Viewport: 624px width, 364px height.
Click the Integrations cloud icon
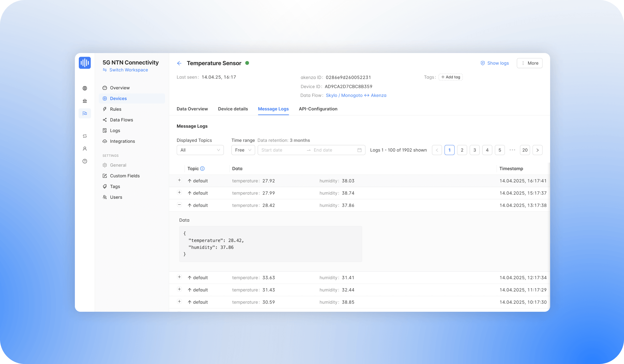(x=105, y=141)
